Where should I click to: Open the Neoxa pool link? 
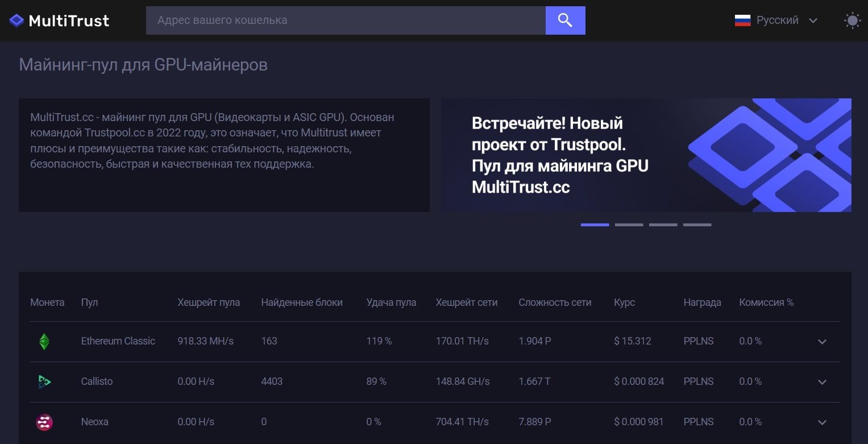(x=94, y=422)
